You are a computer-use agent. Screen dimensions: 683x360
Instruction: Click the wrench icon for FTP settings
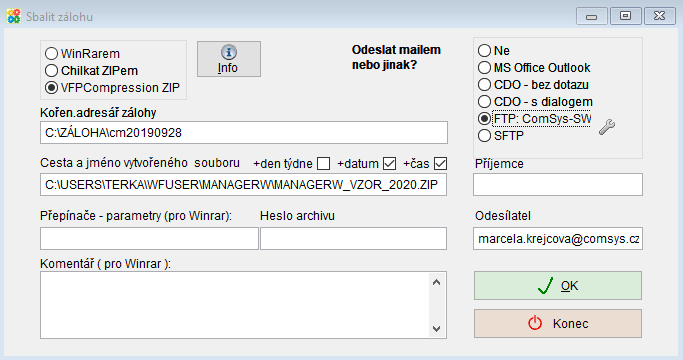point(607,127)
